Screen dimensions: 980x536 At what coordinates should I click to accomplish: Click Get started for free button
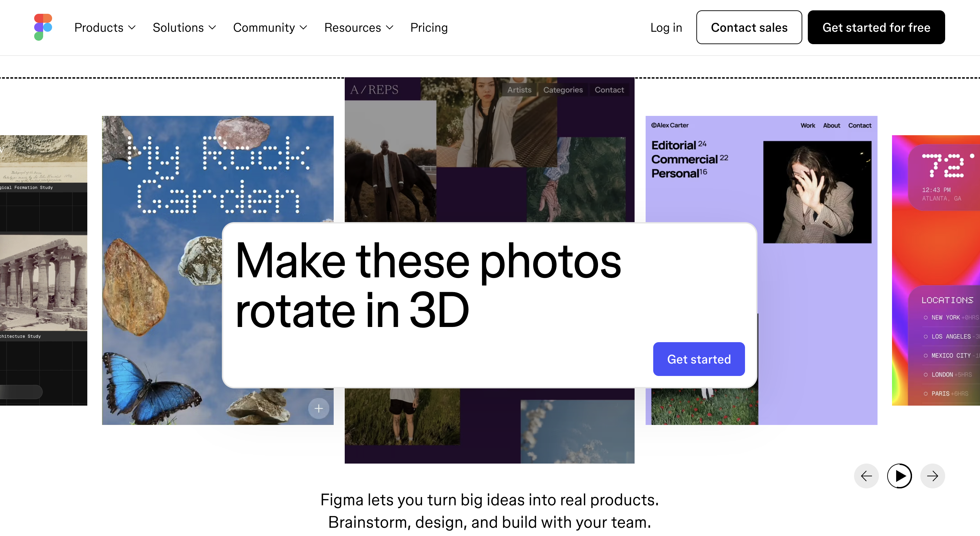point(876,27)
